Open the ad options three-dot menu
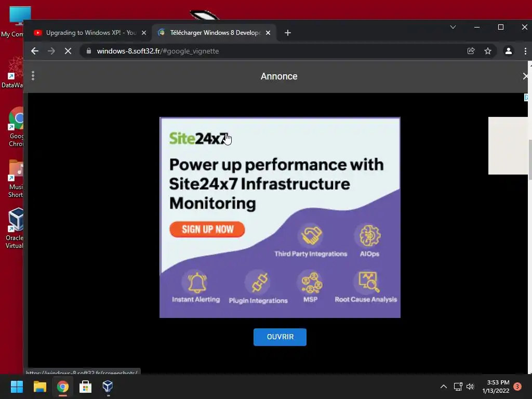Screen dimensions: 532x399 [x=33, y=76]
